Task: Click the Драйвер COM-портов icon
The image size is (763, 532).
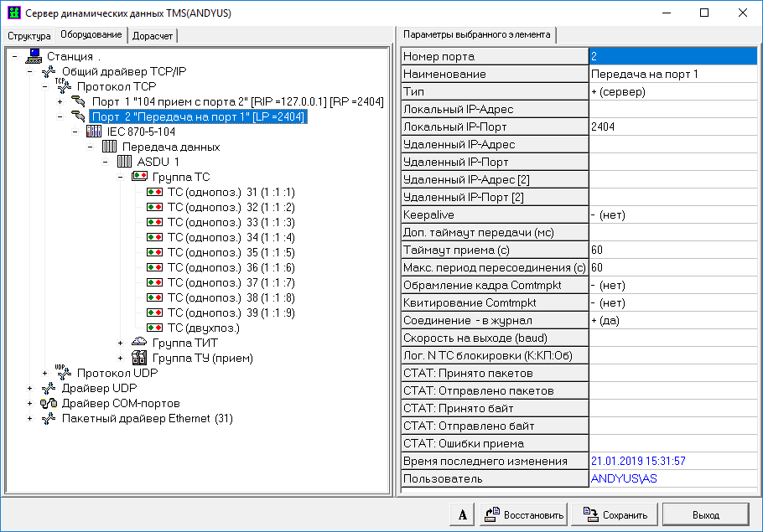Action: click(49, 403)
